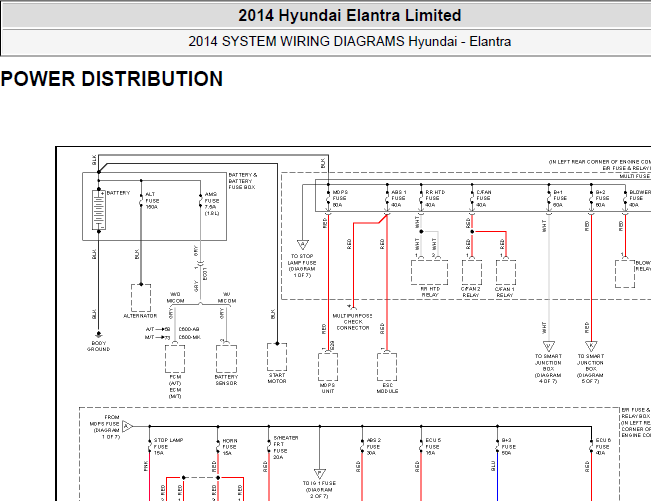Click the '2014 SYSTEM WIRING DIAGRAMS Hyundai - Elantra' subtitle
Viewport: 651px width, 501px height.
click(x=350, y=42)
